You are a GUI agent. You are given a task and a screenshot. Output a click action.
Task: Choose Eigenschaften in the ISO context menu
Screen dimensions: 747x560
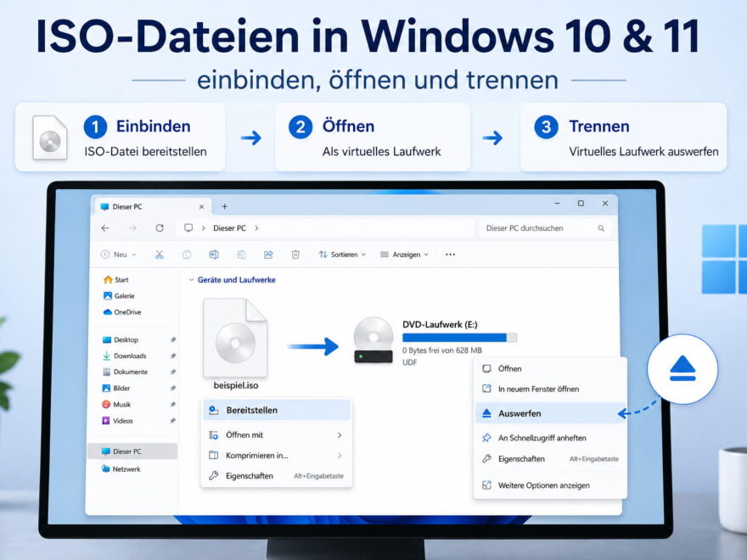coord(277,476)
